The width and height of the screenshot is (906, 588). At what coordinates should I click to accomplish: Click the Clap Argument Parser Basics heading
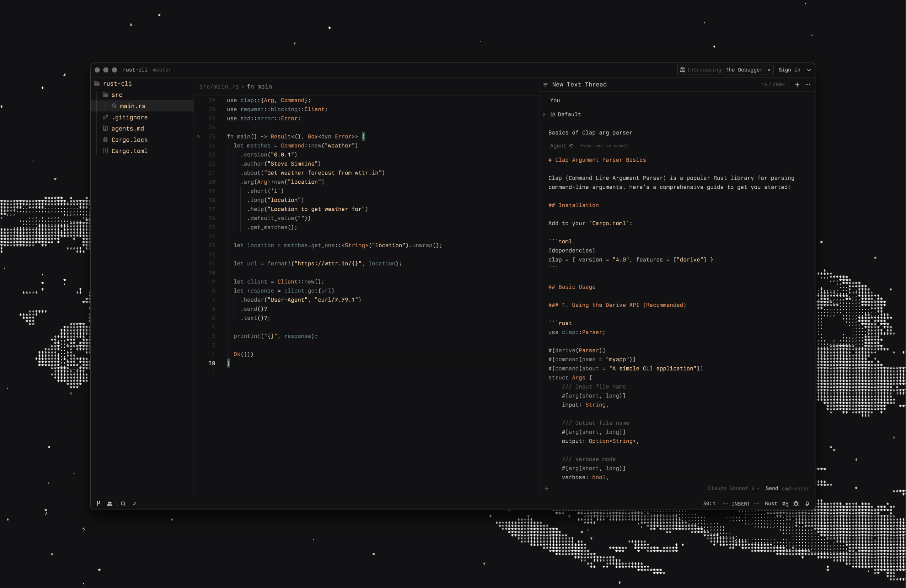coord(597,160)
